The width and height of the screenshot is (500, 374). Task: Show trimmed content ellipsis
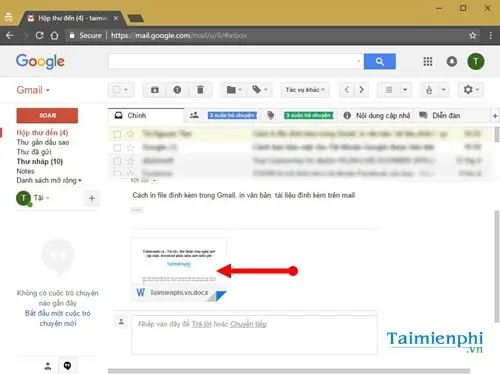[137, 210]
